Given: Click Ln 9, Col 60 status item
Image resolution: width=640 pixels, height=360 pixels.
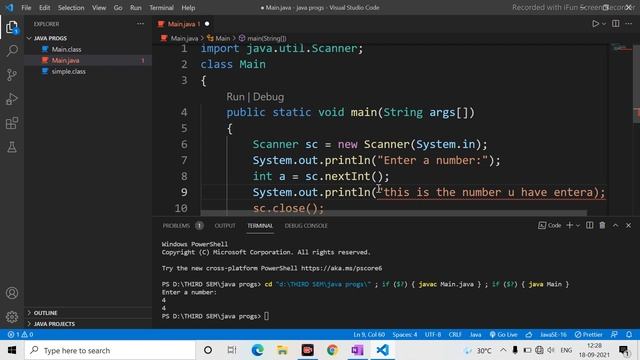Looking at the screenshot, I should click(x=369, y=335).
